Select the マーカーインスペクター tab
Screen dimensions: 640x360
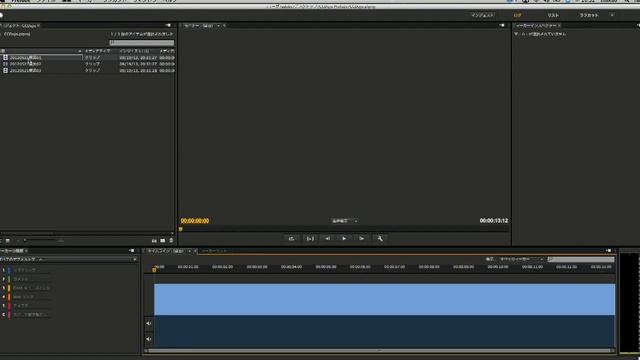537,25
